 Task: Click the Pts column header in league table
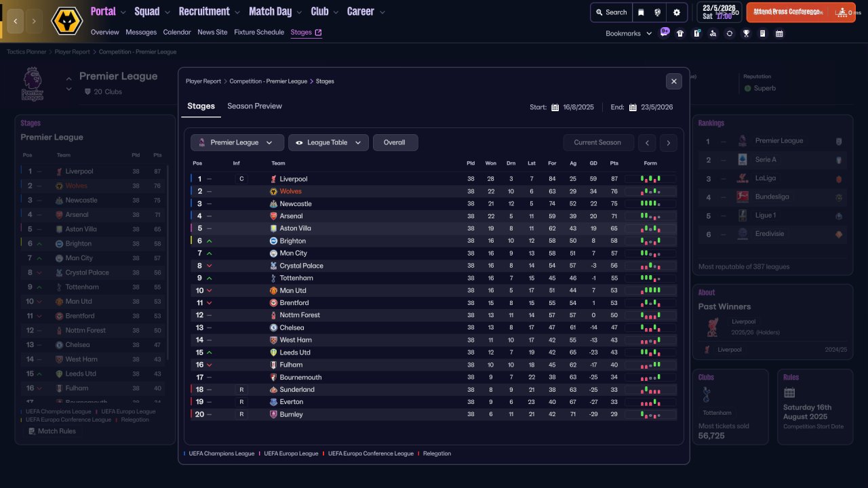[614, 163]
